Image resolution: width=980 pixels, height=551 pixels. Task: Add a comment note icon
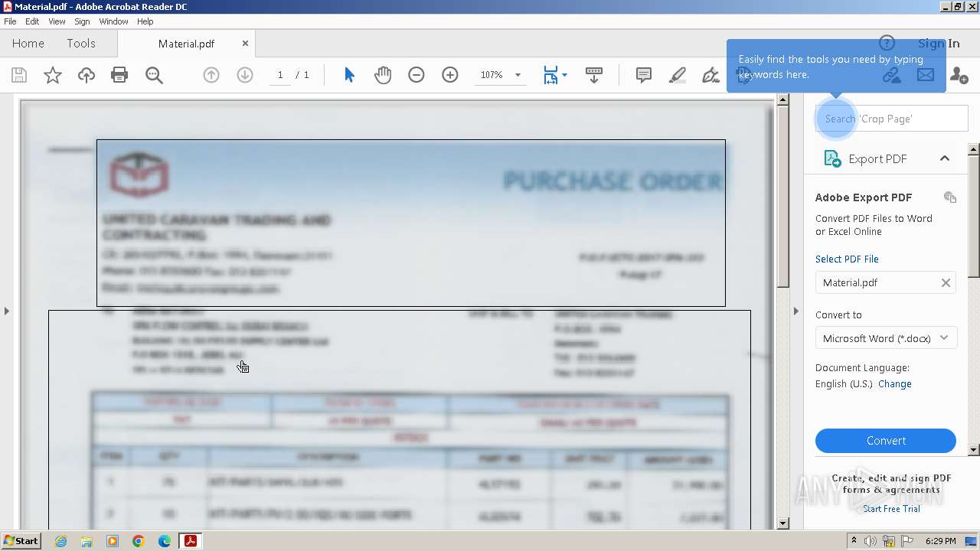tap(644, 75)
